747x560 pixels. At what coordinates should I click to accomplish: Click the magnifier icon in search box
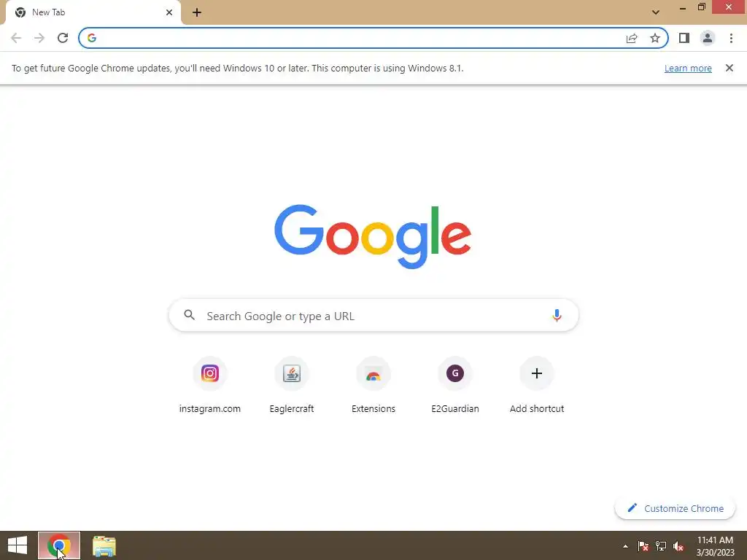(190, 315)
